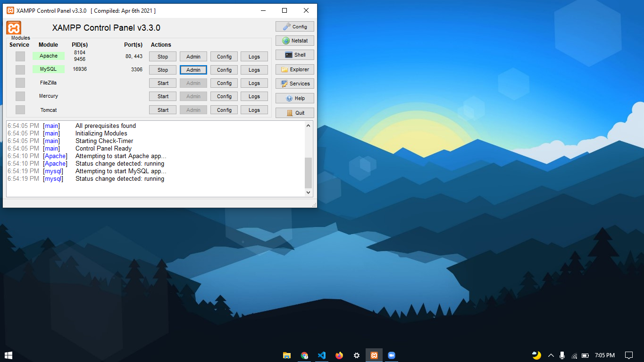
Task: Open Netstat in the XAMPP panel
Action: (x=295, y=41)
